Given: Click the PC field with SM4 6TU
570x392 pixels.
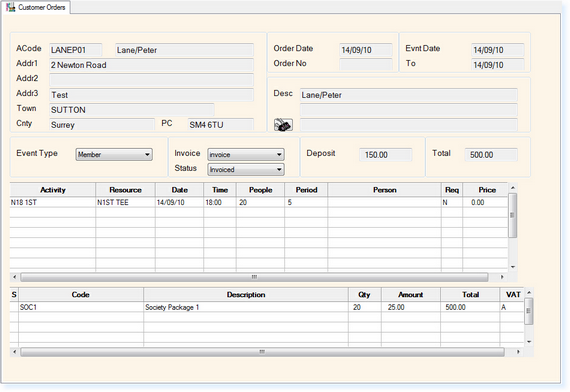Looking at the screenshot, I should 221,125.
